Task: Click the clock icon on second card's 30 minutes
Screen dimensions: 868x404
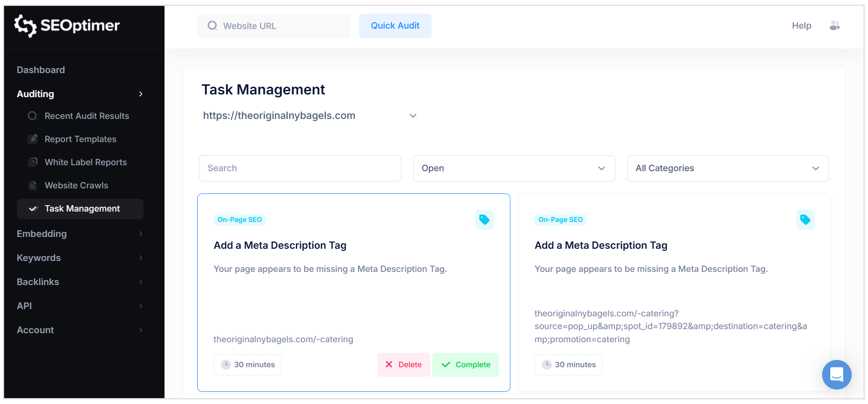Action: [547, 365]
